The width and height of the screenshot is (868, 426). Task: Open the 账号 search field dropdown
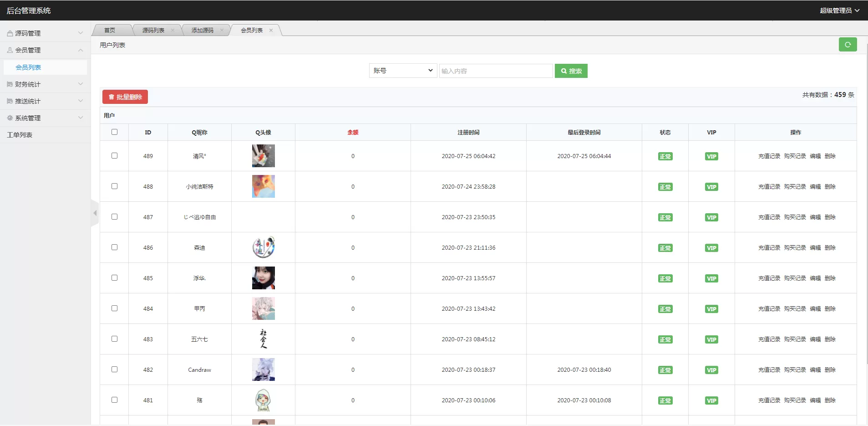click(403, 71)
